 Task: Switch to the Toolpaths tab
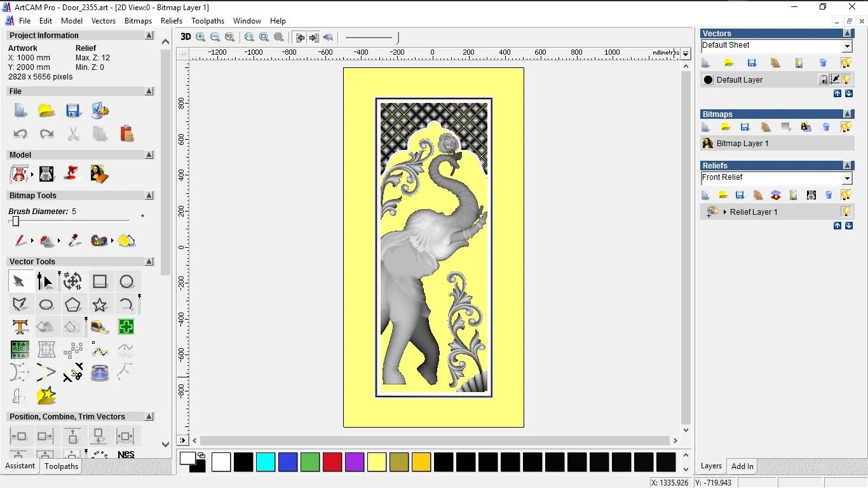[x=61, y=466]
